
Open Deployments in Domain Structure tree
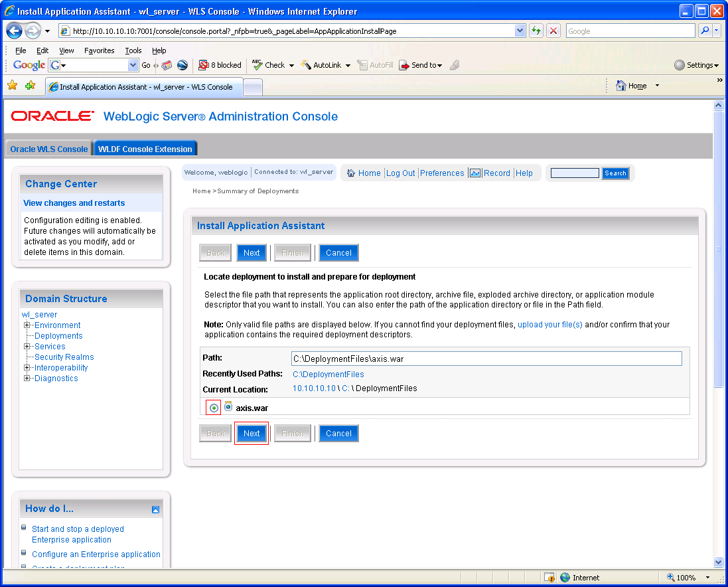(x=58, y=336)
